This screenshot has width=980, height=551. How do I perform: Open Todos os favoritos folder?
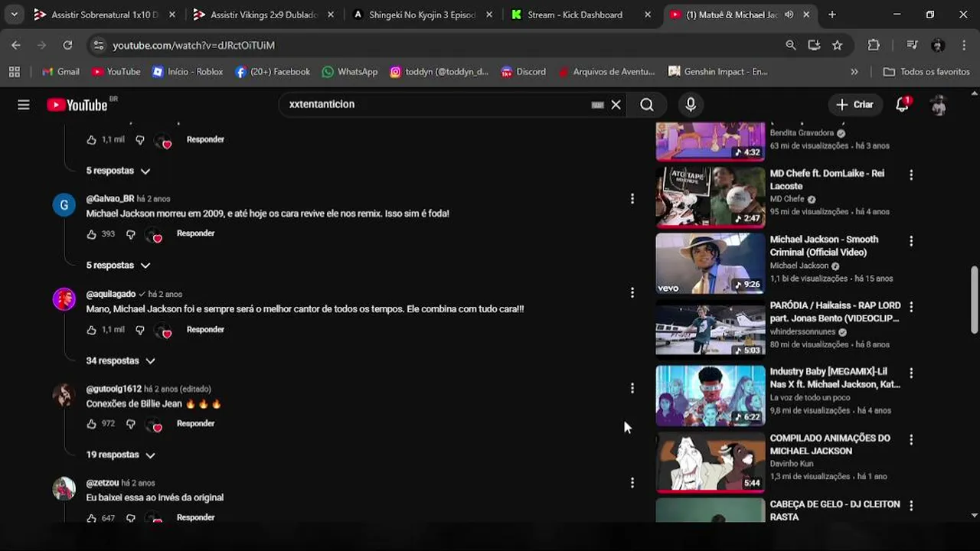tap(926, 72)
